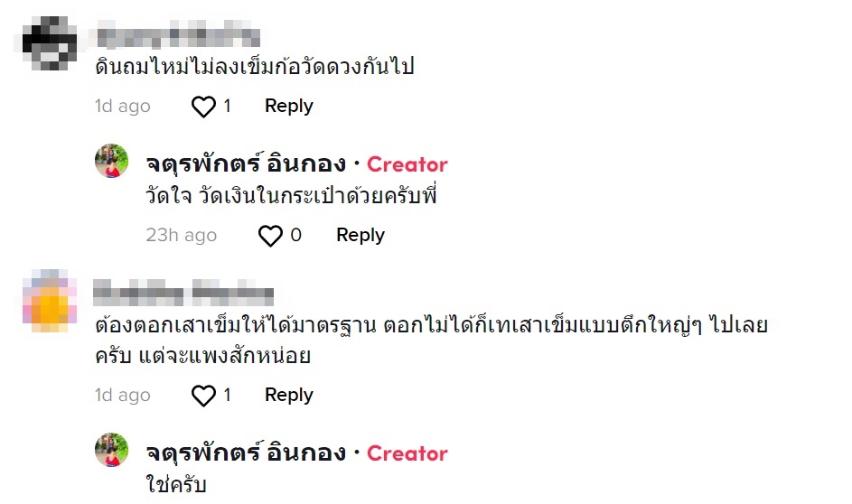This screenshot has width=852, height=504.
Task: Like the comment beginning with ต้องตอกเสาเข็ม
Action: [x=204, y=396]
